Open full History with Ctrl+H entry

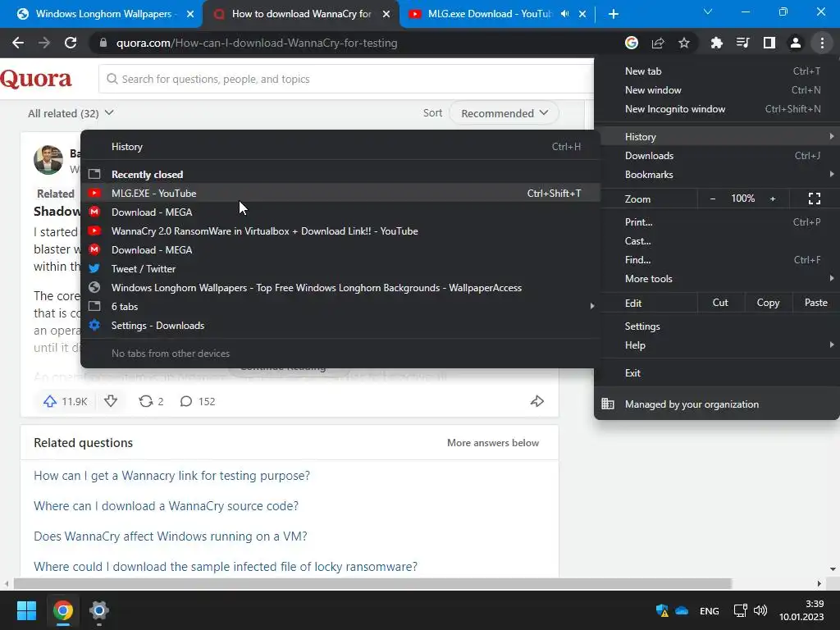click(x=341, y=147)
